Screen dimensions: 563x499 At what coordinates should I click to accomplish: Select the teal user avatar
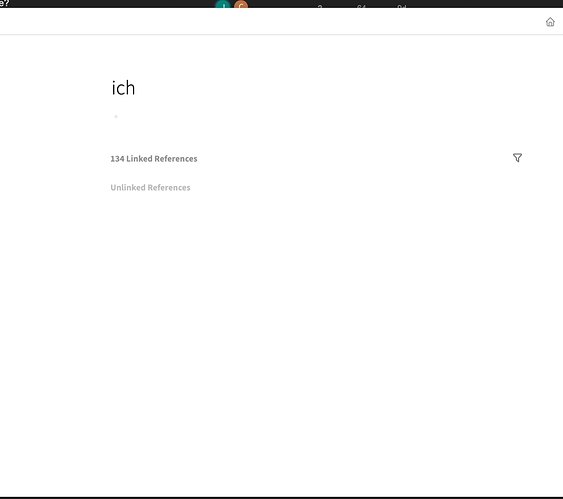tap(223, 5)
